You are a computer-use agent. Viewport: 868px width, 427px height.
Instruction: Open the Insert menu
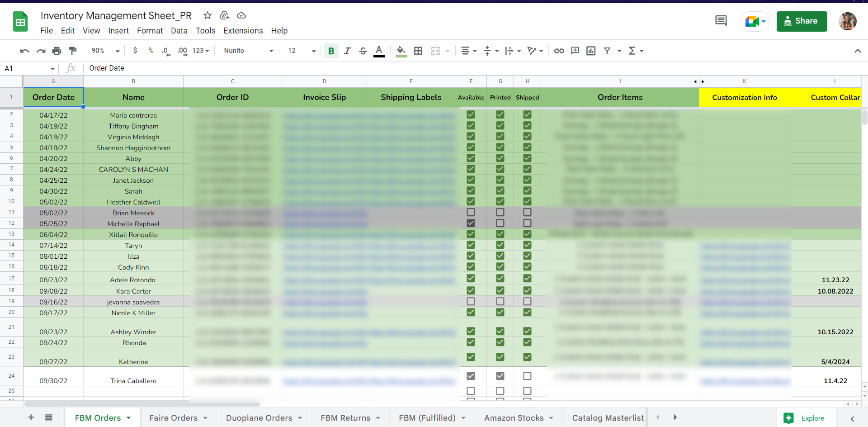pyautogui.click(x=118, y=31)
